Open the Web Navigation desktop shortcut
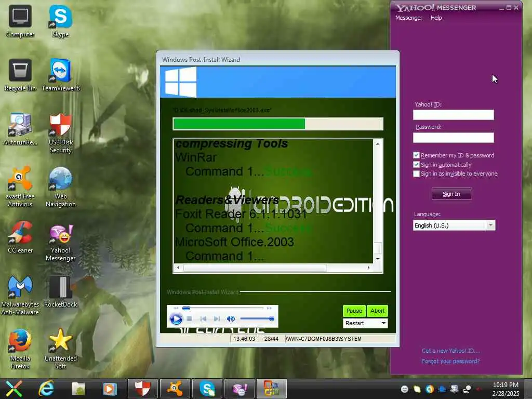 (60, 187)
